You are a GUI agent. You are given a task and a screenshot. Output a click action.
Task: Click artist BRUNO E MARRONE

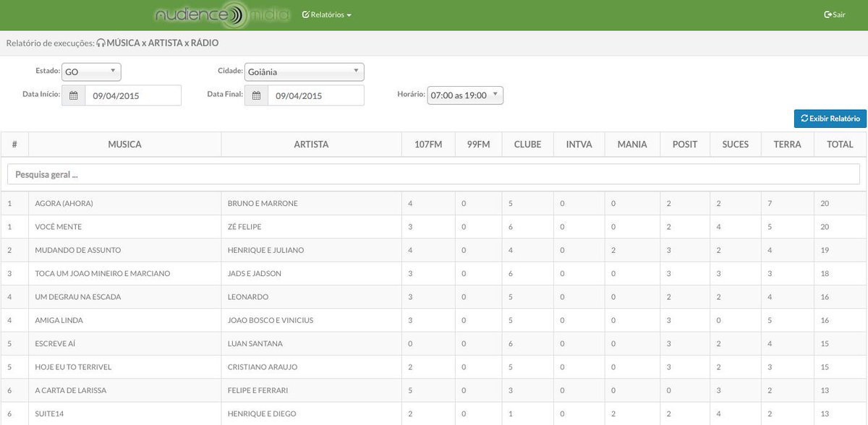(263, 204)
